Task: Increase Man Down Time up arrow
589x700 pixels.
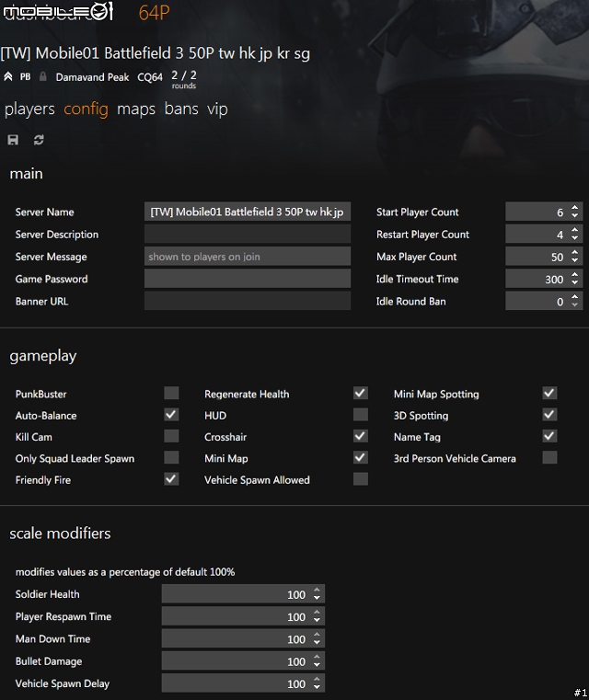Action: [x=317, y=635]
